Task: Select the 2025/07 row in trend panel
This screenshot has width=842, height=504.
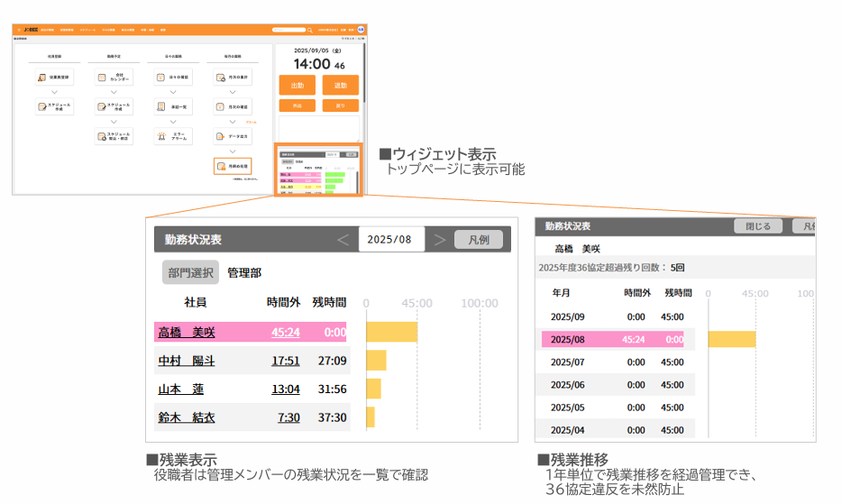Action: point(618,362)
